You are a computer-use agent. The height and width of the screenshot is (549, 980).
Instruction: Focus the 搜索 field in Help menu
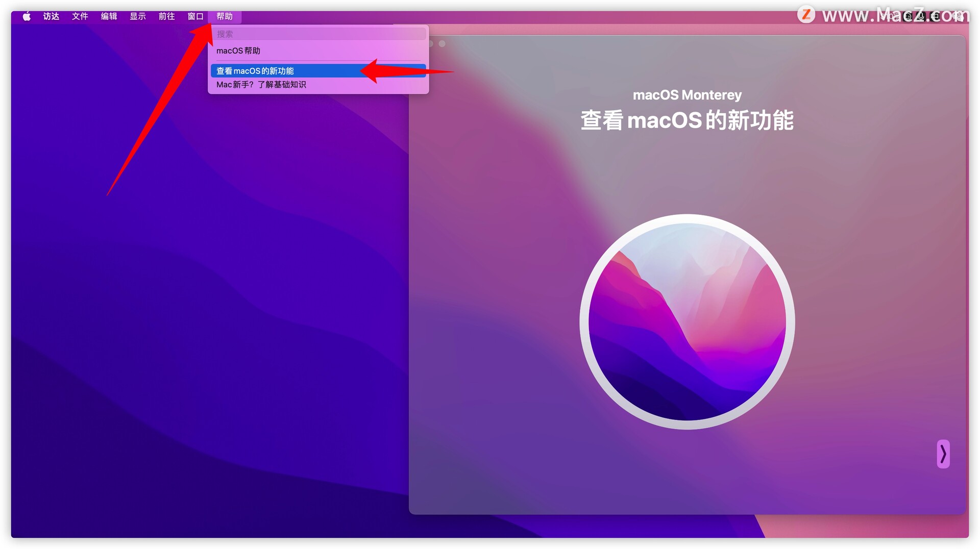point(318,34)
